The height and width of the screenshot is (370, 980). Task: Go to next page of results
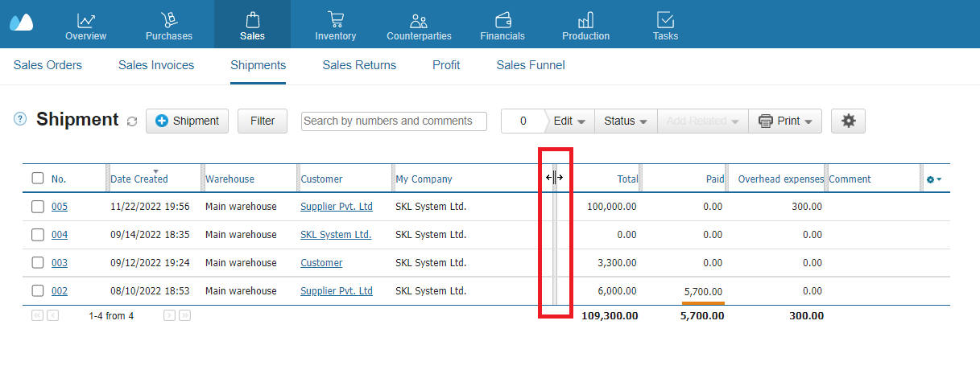pyautogui.click(x=169, y=315)
